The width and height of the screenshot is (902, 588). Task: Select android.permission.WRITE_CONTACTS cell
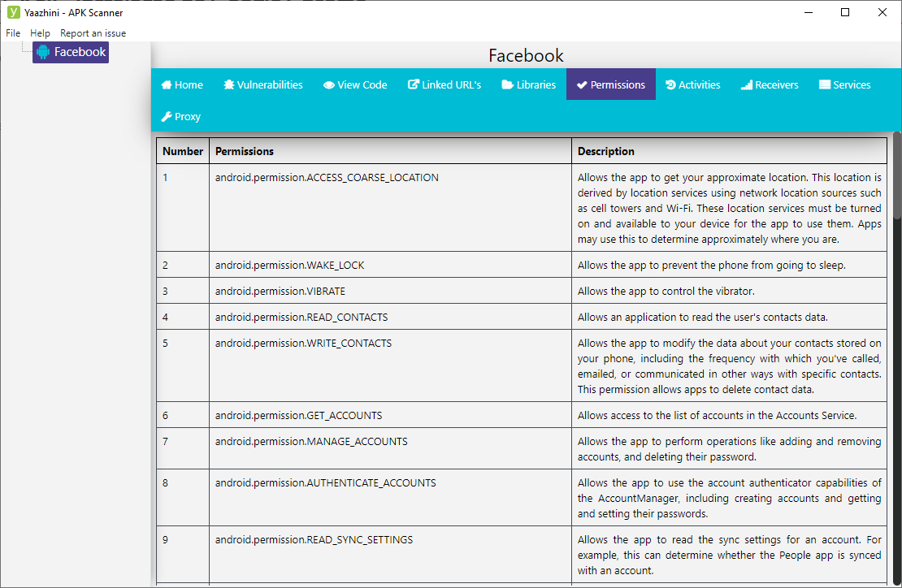pos(391,365)
